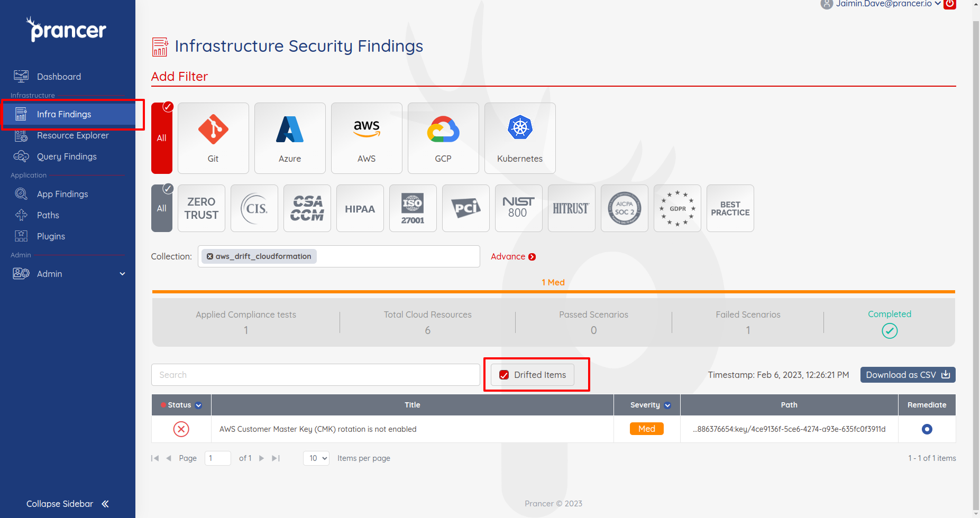Click the findings Search box
980x518 pixels.
coord(316,375)
